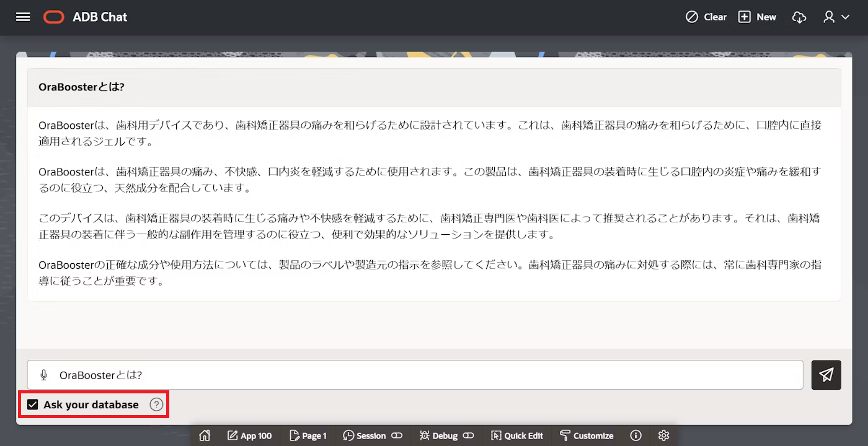Open App 100 from the developer toolbar
Image resolution: width=868 pixels, height=446 pixels.
tap(249, 435)
